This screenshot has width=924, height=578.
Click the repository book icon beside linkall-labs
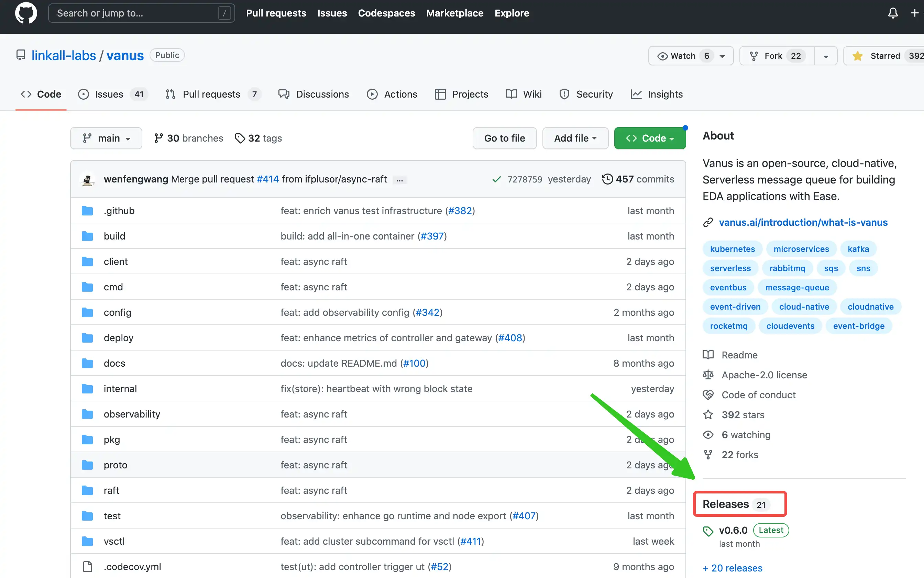(x=21, y=55)
